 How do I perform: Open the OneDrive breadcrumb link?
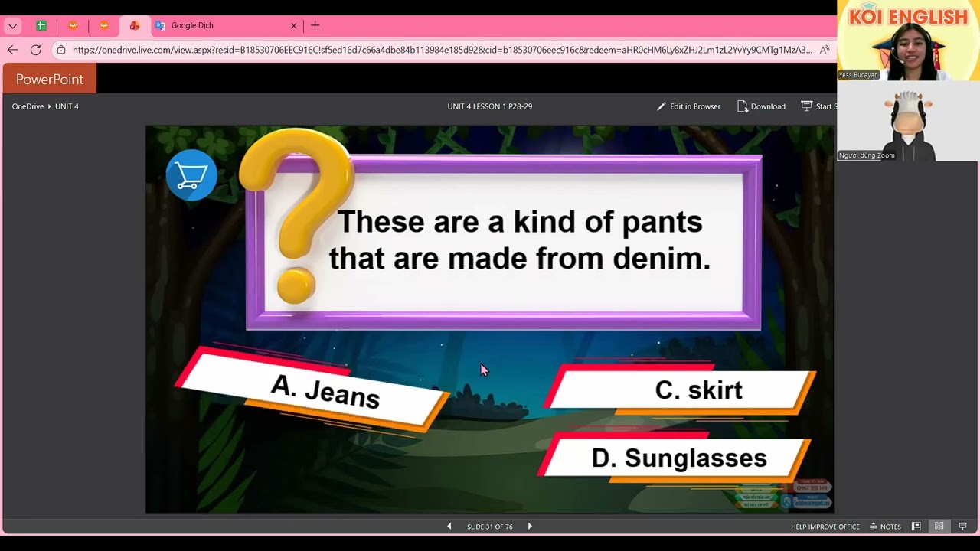tap(28, 106)
